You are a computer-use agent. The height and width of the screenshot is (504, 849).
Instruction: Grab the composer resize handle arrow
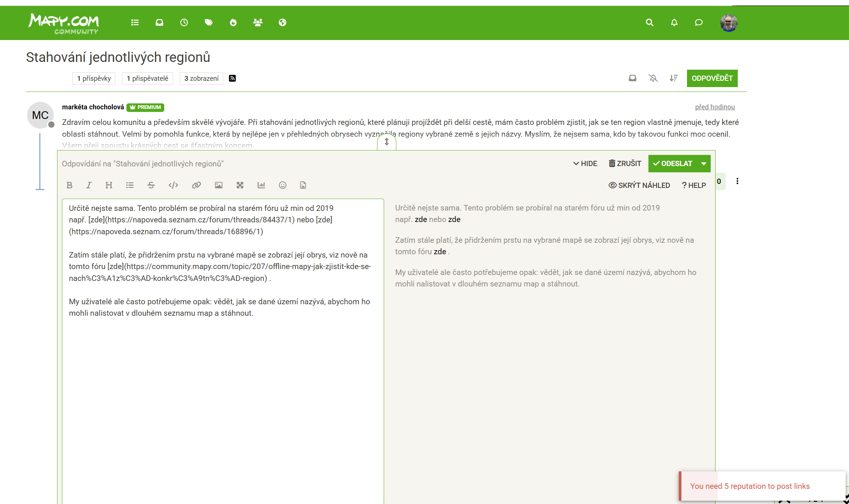coord(387,142)
